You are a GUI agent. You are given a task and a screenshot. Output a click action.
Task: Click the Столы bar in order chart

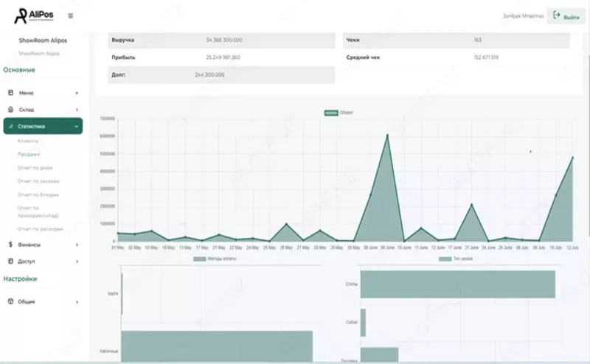pos(457,284)
